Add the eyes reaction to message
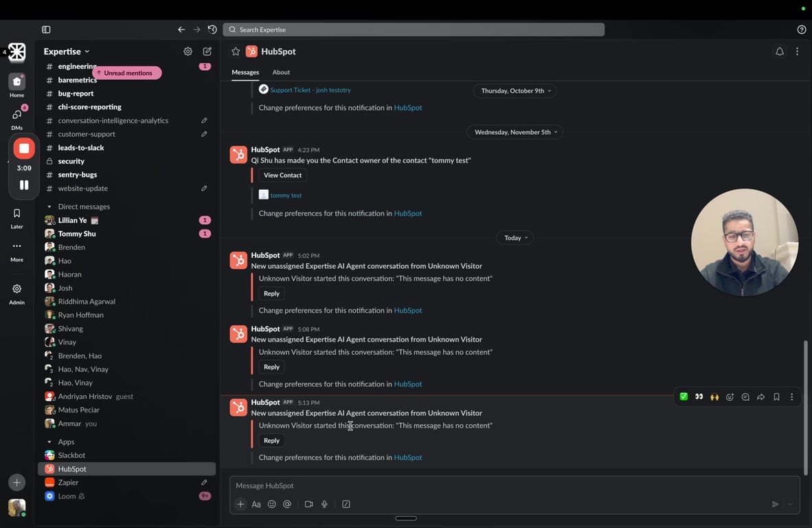This screenshot has height=528, width=812. tap(699, 397)
